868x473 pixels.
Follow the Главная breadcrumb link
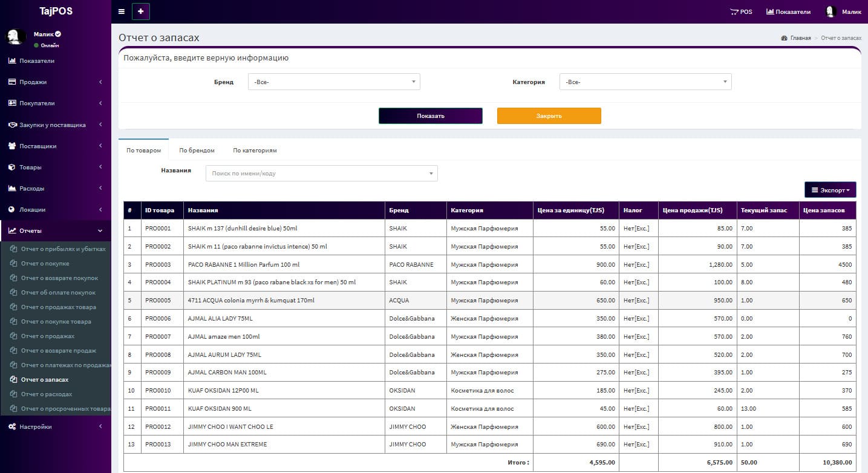[800, 38]
